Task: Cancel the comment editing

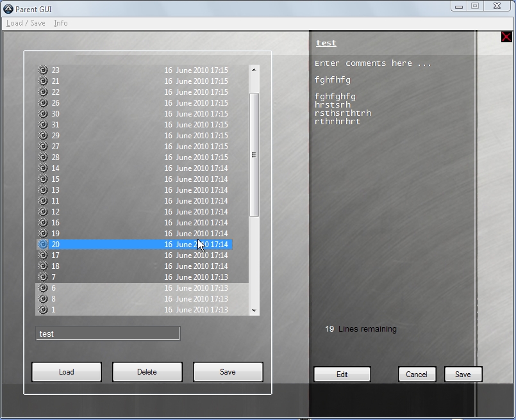Action: pyautogui.click(x=417, y=375)
